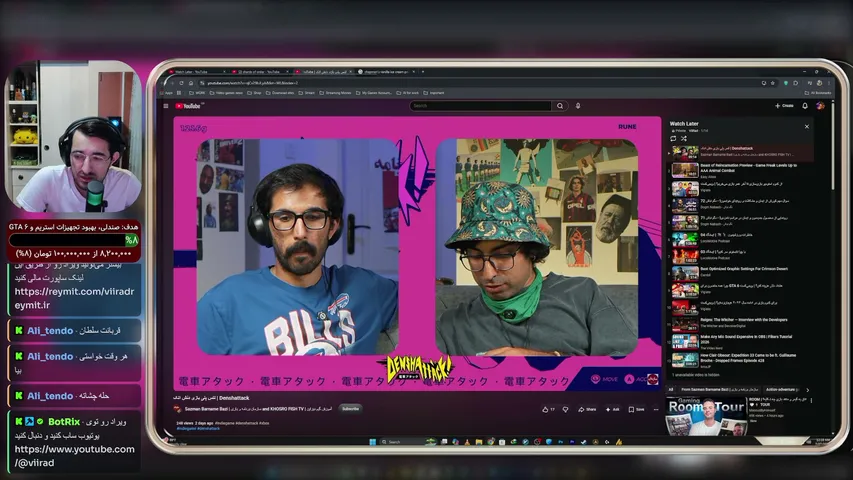Click into the YouTube search field
Screen dimensions: 853x480
[481, 106]
